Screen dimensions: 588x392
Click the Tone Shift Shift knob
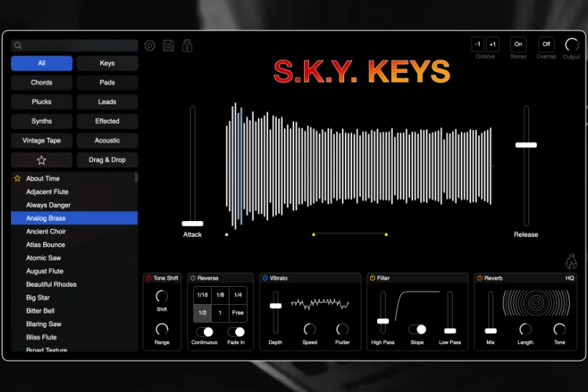(162, 296)
